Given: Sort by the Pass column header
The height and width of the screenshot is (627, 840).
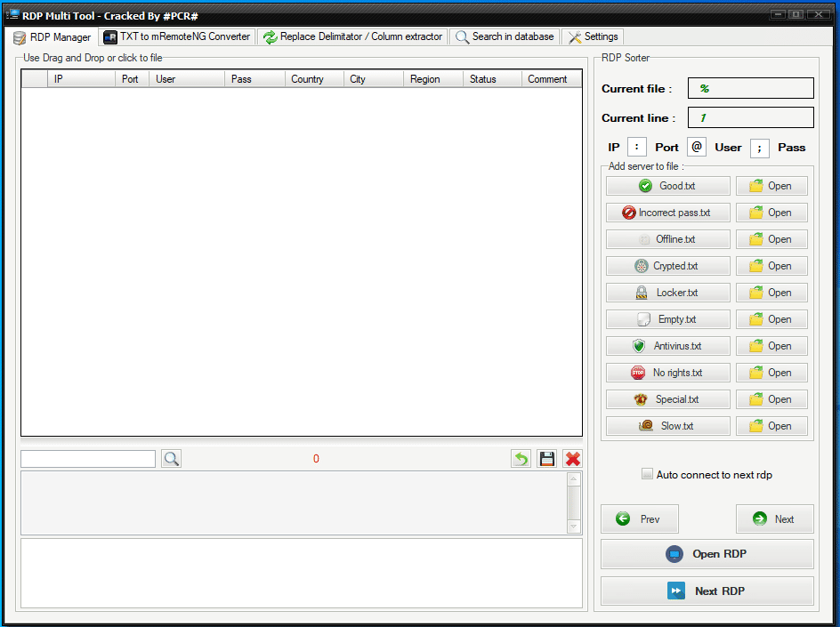Looking at the screenshot, I should point(254,79).
